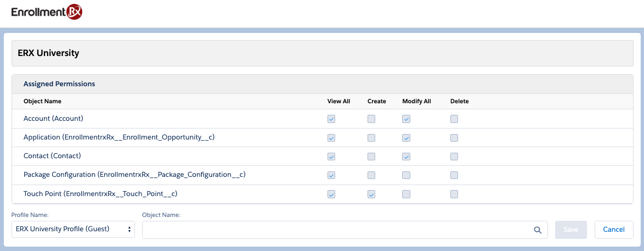The height and width of the screenshot is (251, 644).
Task: Check Delete for Contact object
Action: [454, 157]
